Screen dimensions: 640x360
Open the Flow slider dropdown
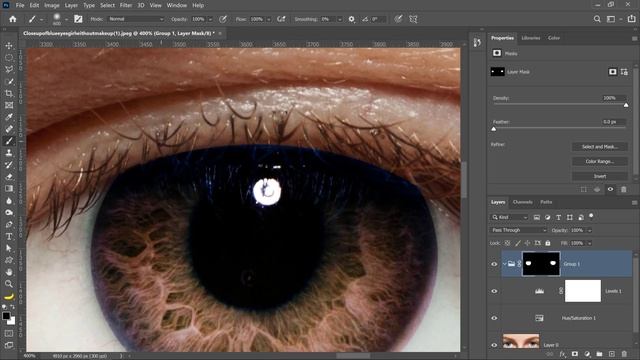[x=269, y=19]
